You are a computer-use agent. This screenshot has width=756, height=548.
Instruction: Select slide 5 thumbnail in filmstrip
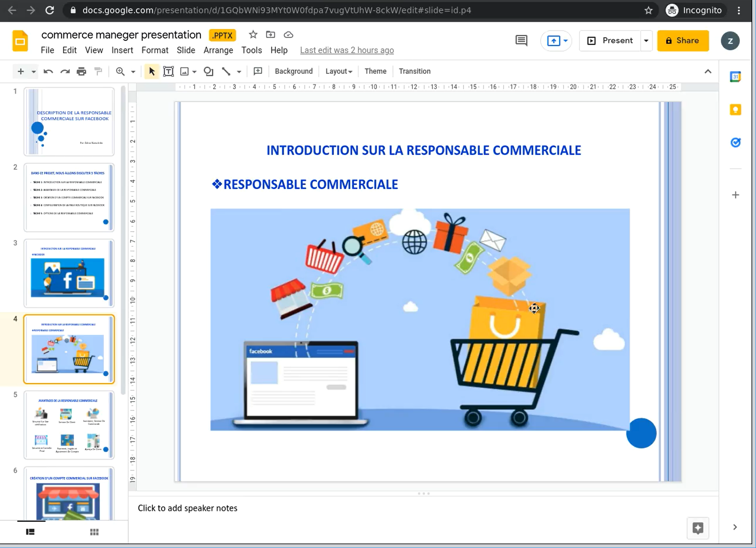pos(69,425)
